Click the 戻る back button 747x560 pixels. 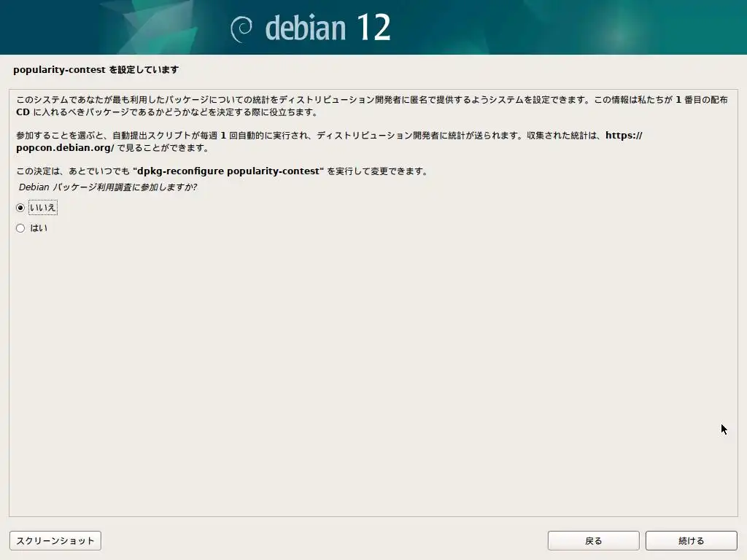[x=594, y=540]
